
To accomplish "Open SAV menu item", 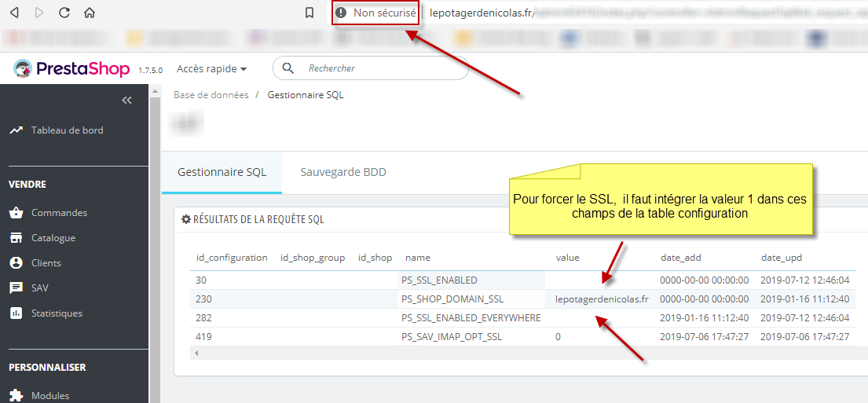I will pyautogui.click(x=40, y=288).
